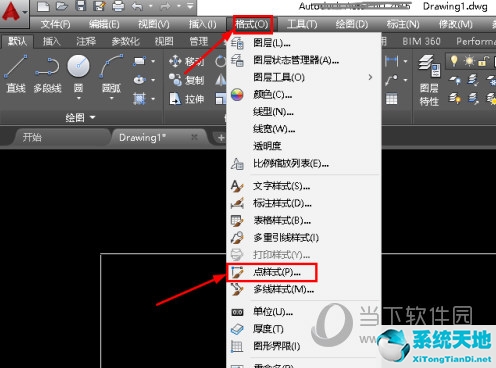Open the linear dimension dropdown arrow
The height and width of the screenshot is (368, 496).
pyautogui.click(x=405, y=61)
